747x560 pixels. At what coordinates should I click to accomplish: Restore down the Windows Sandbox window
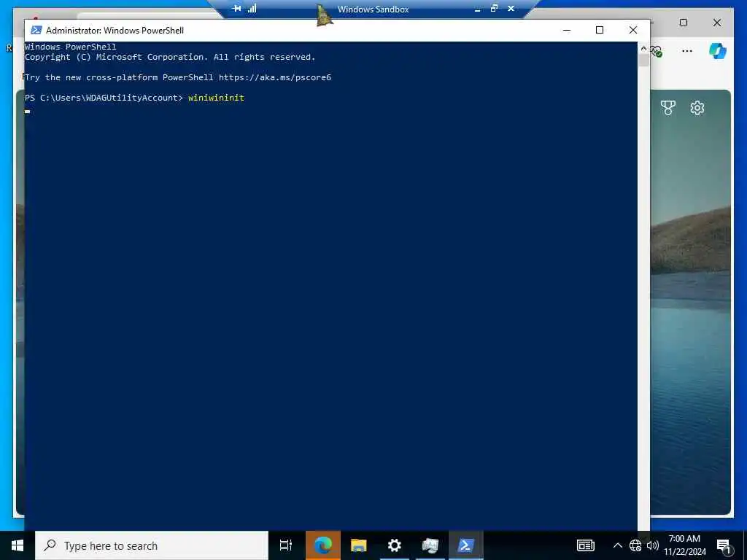click(494, 9)
